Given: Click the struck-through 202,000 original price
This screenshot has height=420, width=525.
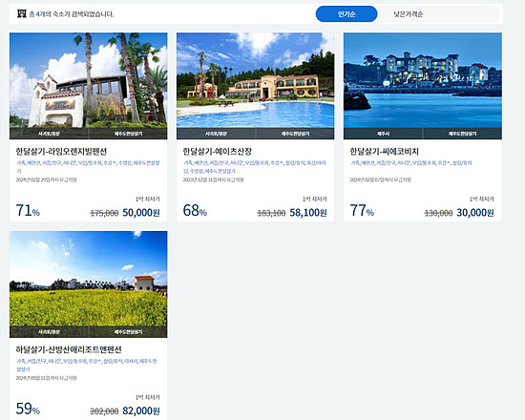Looking at the screenshot, I should 104,411.
